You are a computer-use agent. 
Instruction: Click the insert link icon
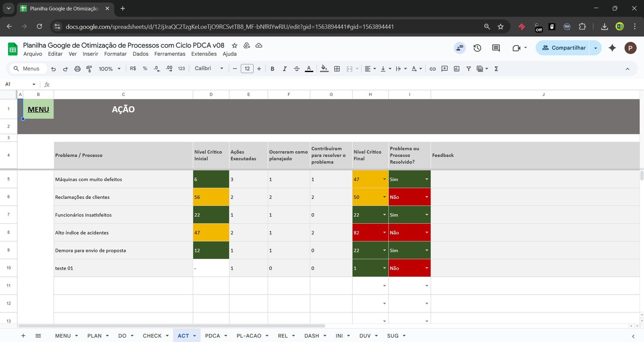click(x=432, y=69)
